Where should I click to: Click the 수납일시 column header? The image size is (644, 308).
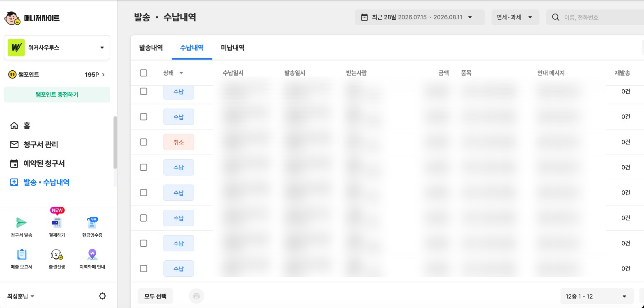coord(233,73)
